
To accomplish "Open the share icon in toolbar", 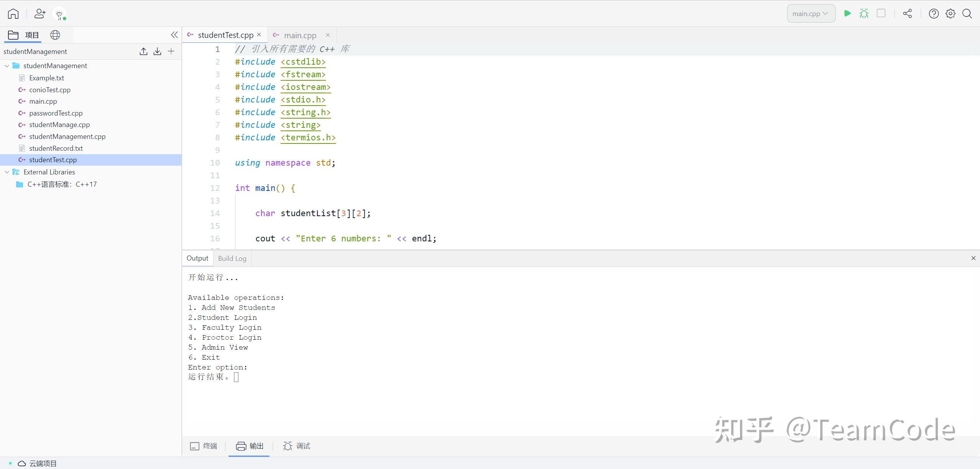I will (907, 14).
